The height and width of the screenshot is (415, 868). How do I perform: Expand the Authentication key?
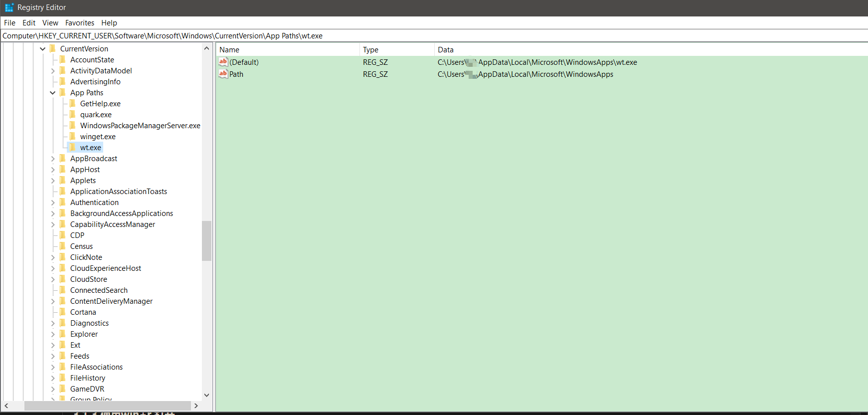pos(53,203)
